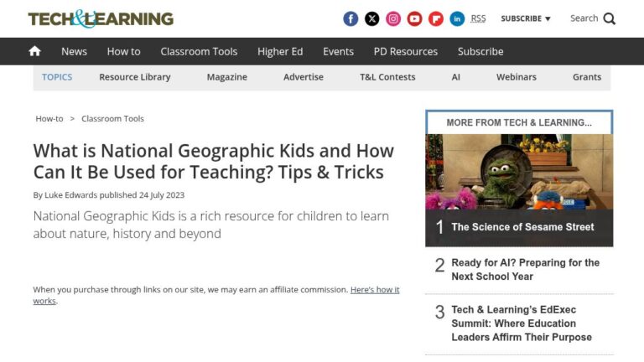Click the home icon in navigation bar
Viewport: 644px width, 362px height.
tap(35, 51)
